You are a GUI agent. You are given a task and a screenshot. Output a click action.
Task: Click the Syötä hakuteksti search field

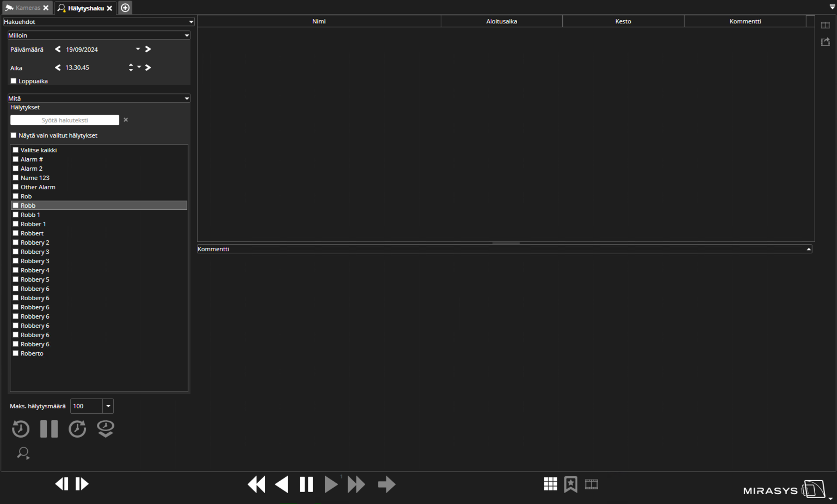point(65,120)
